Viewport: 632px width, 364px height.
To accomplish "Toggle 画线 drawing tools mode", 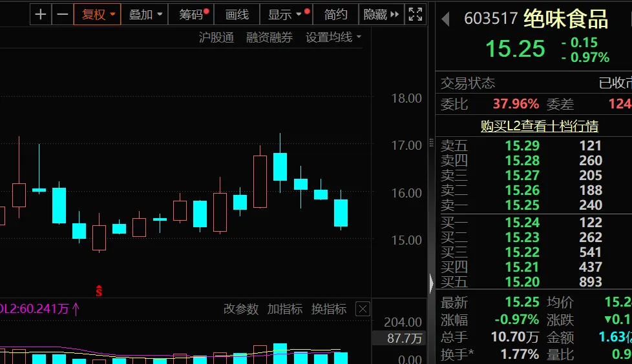I will coord(237,14).
